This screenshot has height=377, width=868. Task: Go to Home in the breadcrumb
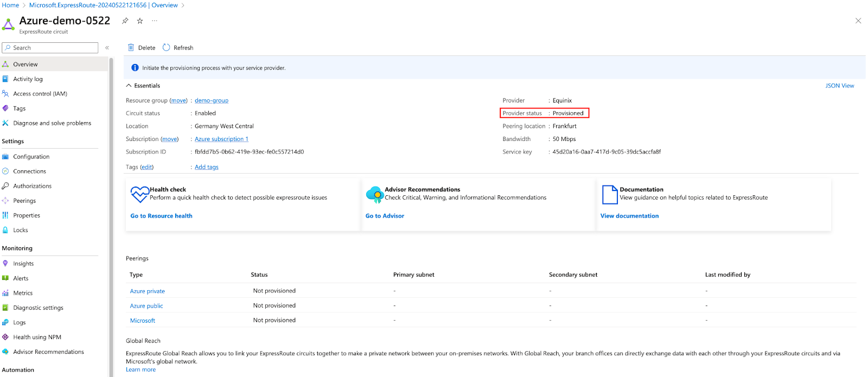click(x=10, y=5)
